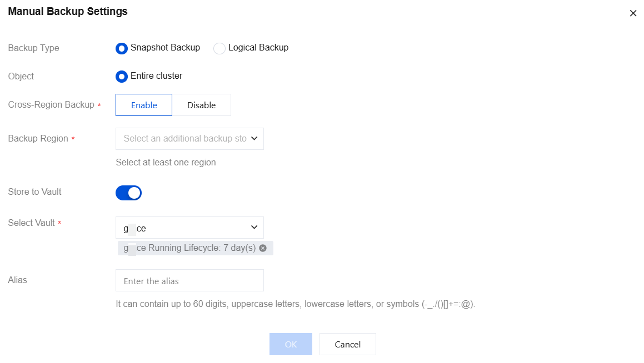Image resolution: width=644 pixels, height=363 pixels.
Task: Remove the selected vault tag
Action: pos(263,248)
